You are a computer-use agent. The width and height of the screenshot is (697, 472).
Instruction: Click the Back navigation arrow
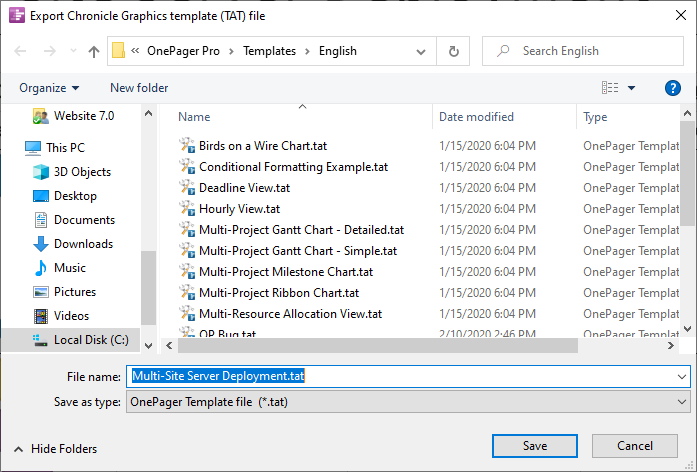(x=20, y=51)
